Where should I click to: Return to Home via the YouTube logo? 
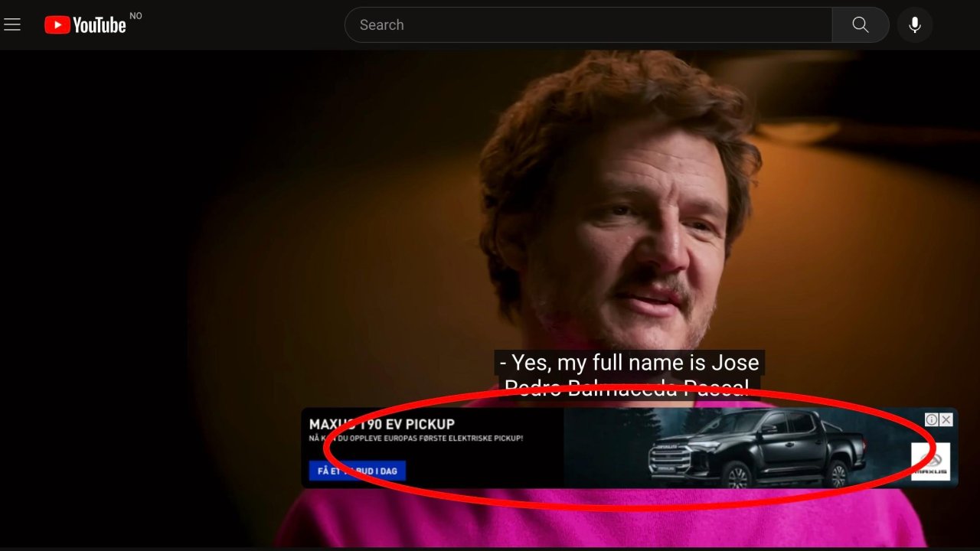86,24
